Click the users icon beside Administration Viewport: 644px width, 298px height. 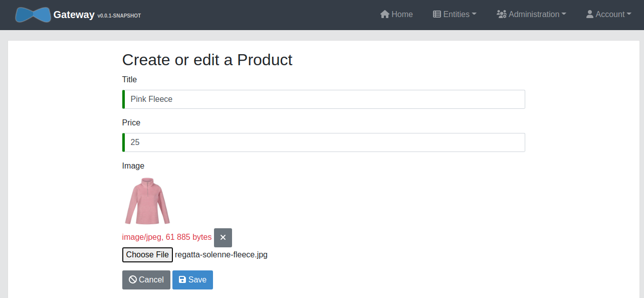[501, 15]
